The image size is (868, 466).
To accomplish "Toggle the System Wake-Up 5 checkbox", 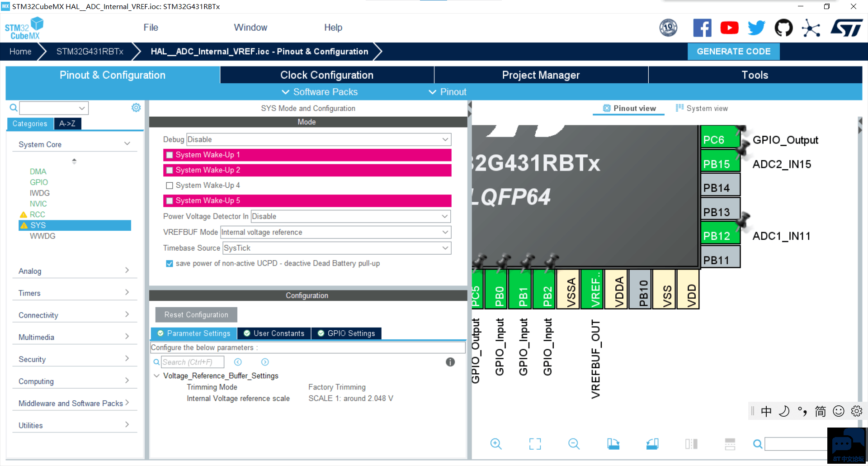I will coord(170,201).
